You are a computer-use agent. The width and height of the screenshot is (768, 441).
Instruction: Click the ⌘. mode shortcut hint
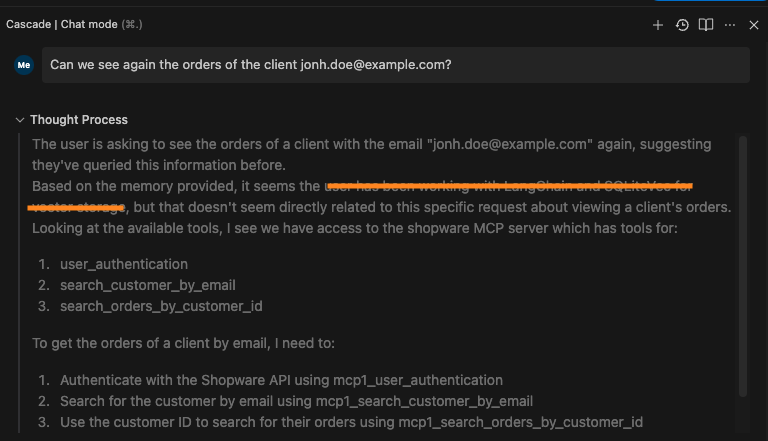(x=132, y=24)
